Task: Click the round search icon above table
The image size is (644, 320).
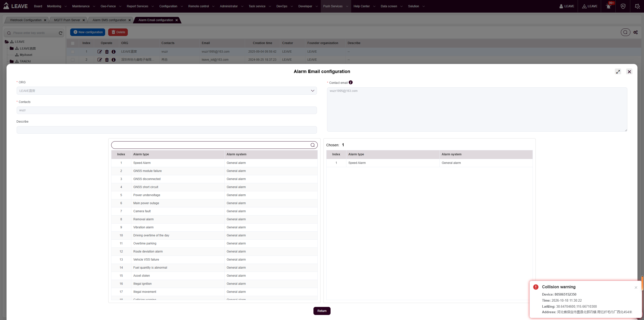Action: [625, 32]
